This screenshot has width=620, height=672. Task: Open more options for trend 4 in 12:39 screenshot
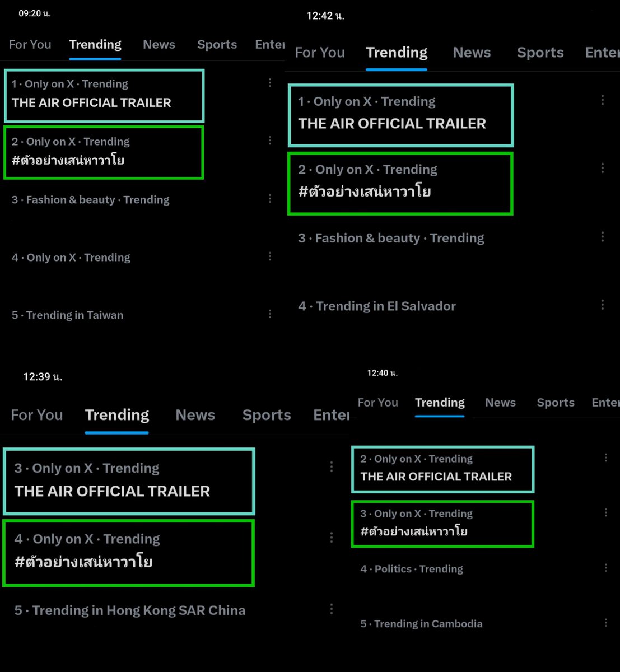(x=332, y=538)
